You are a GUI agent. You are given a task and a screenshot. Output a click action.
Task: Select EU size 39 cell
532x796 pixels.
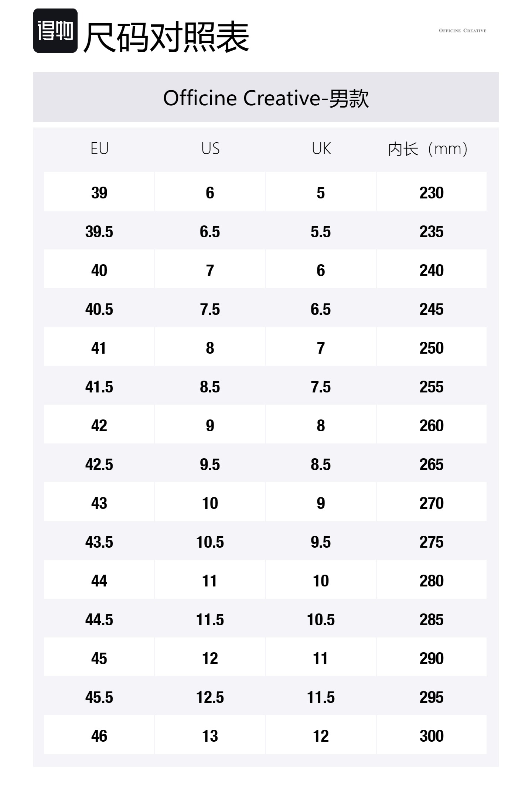(99, 193)
